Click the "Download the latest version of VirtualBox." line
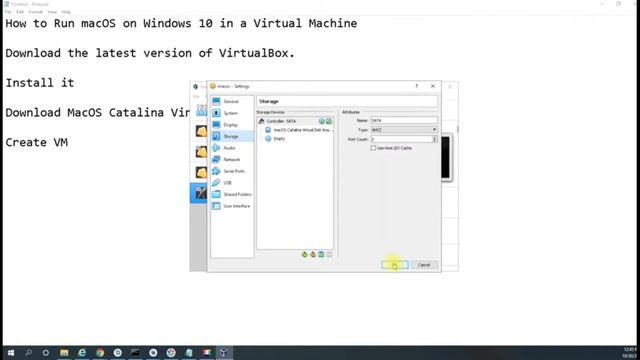Image resolution: width=640 pixels, height=360 pixels. (x=150, y=53)
